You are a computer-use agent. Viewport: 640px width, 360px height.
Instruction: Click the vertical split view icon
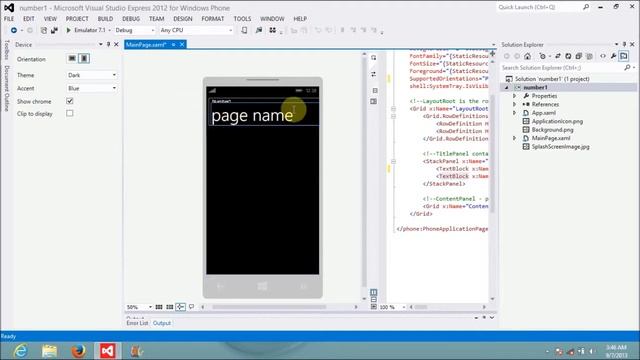click(x=373, y=292)
